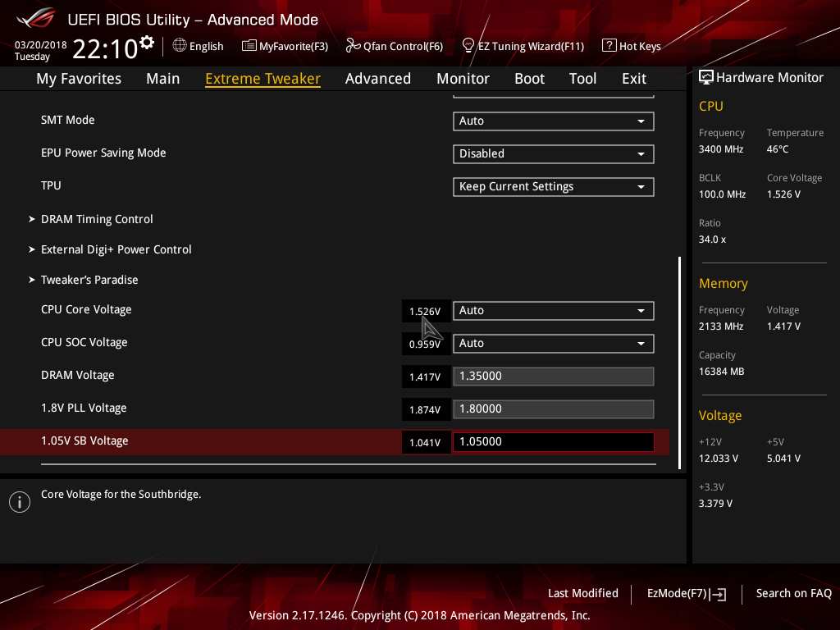The image size is (840, 630).
Task: Click the globe language icon
Action: point(180,46)
